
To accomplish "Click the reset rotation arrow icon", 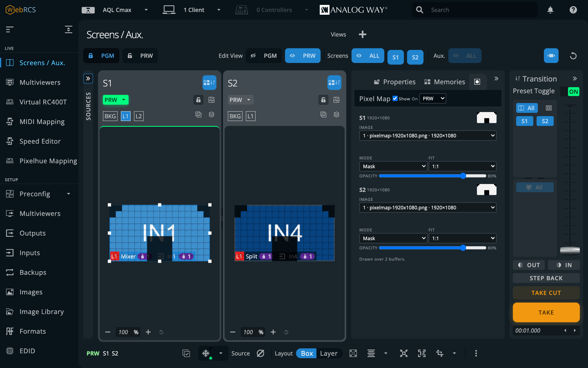I will (x=573, y=56).
